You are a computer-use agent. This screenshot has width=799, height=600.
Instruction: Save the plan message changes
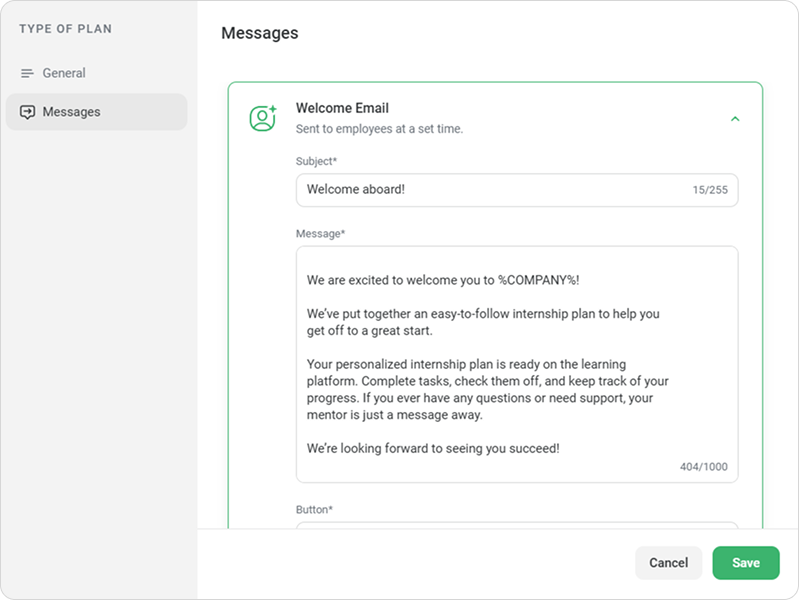coord(745,563)
